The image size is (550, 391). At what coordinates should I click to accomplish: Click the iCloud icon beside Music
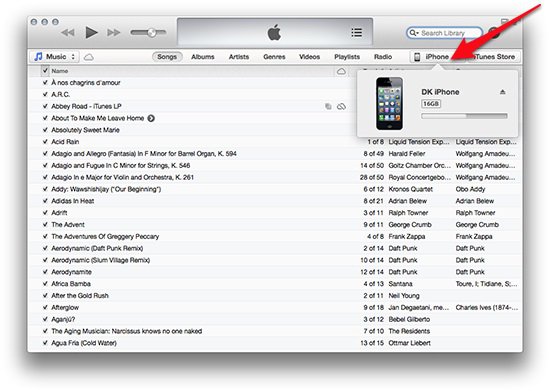point(89,57)
